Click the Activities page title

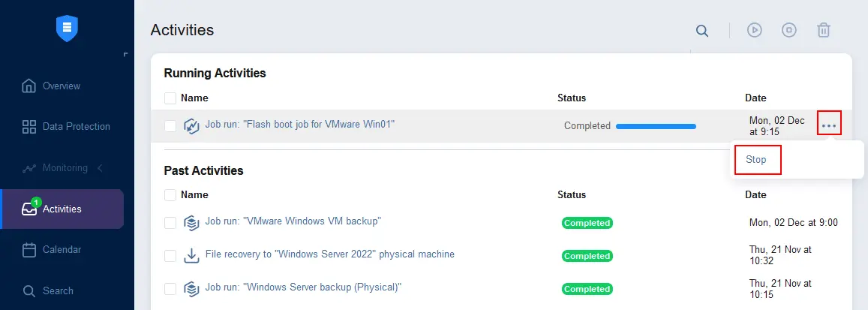[182, 30]
